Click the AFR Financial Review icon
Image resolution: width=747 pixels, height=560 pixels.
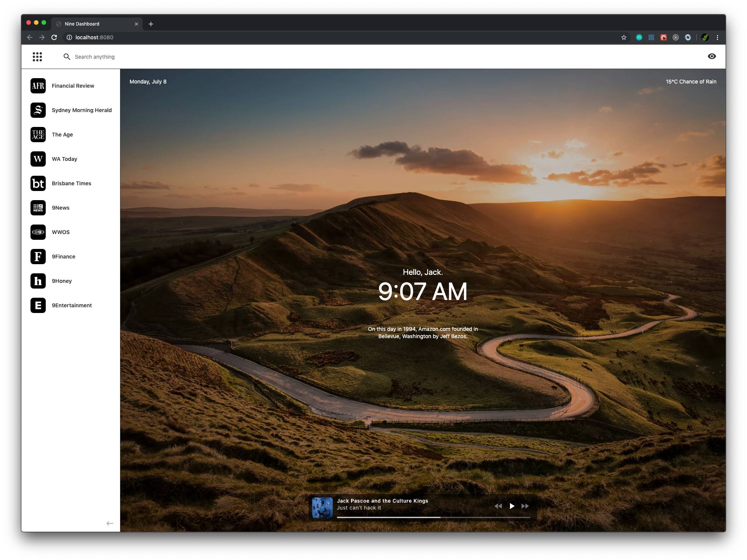tap(38, 86)
